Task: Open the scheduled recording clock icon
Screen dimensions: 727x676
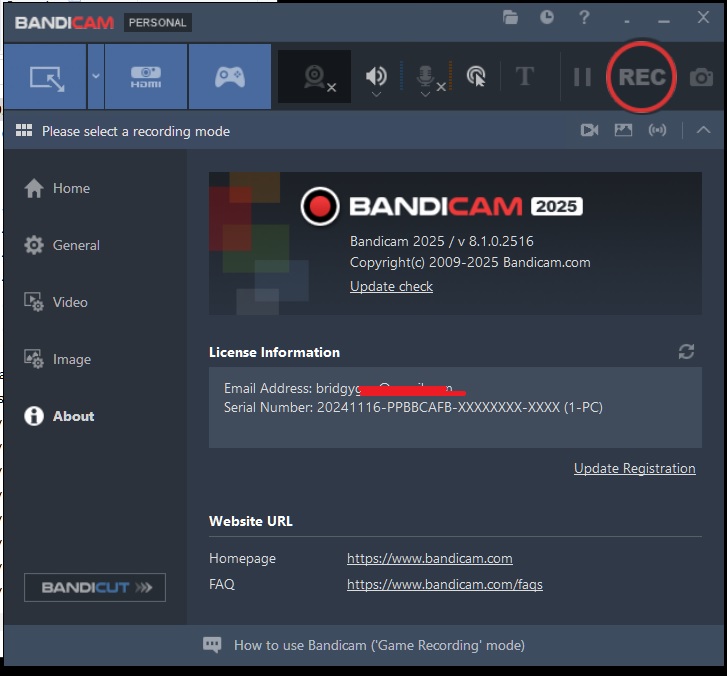Action: (547, 18)
